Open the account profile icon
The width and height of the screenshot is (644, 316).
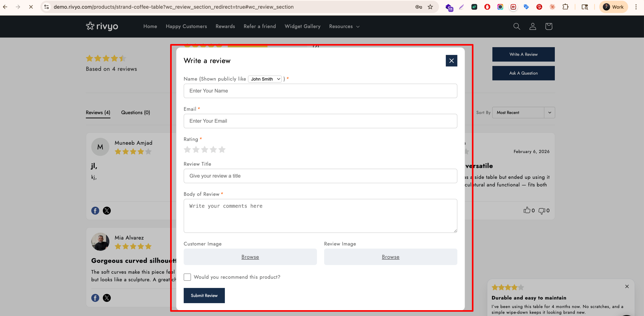point(532,26)
